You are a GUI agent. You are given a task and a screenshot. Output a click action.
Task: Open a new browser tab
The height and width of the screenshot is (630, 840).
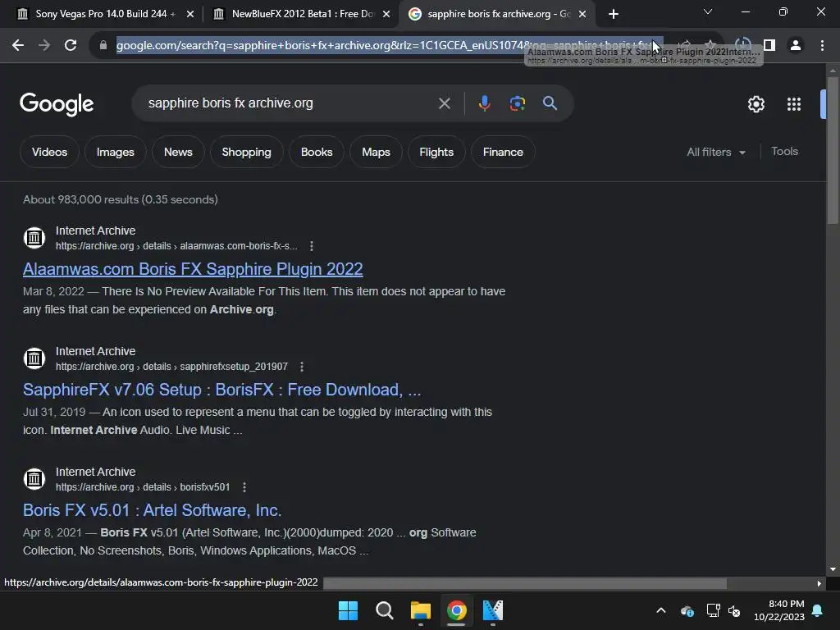point(614,14)
